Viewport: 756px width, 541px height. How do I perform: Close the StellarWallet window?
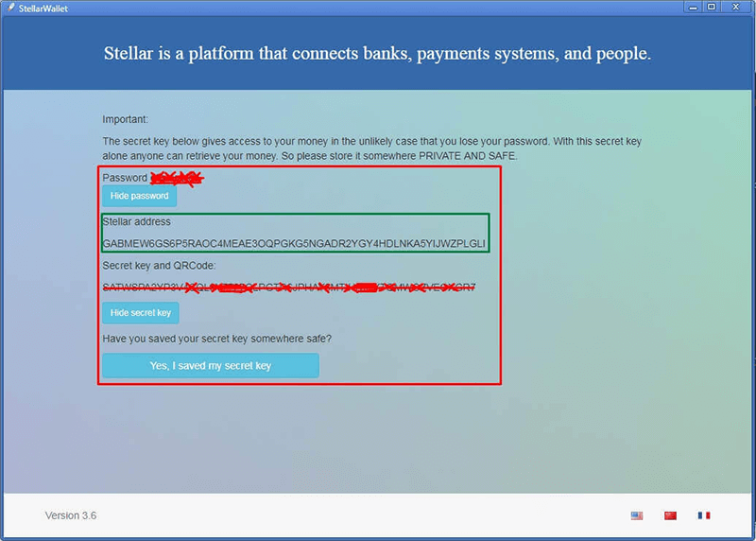[736, 7]
